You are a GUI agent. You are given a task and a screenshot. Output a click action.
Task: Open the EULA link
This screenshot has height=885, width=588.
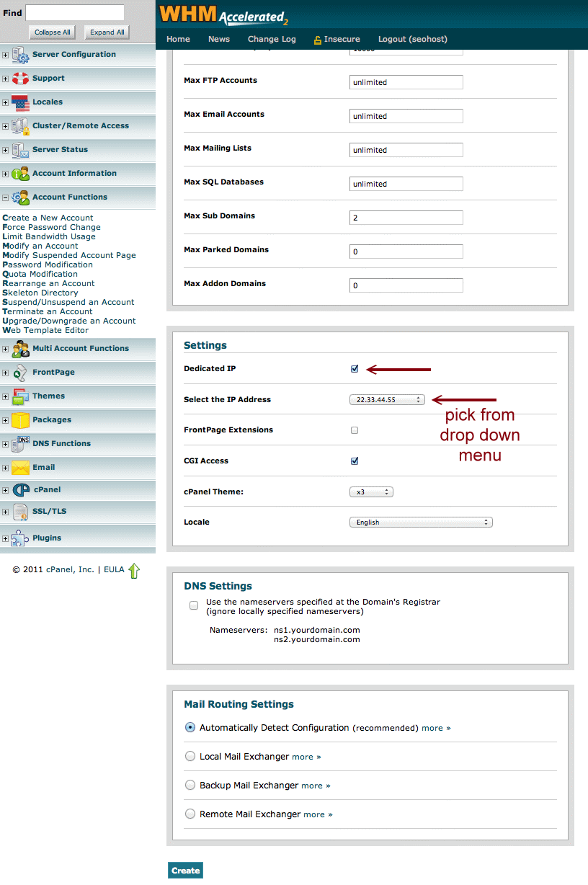coord(114,569)
